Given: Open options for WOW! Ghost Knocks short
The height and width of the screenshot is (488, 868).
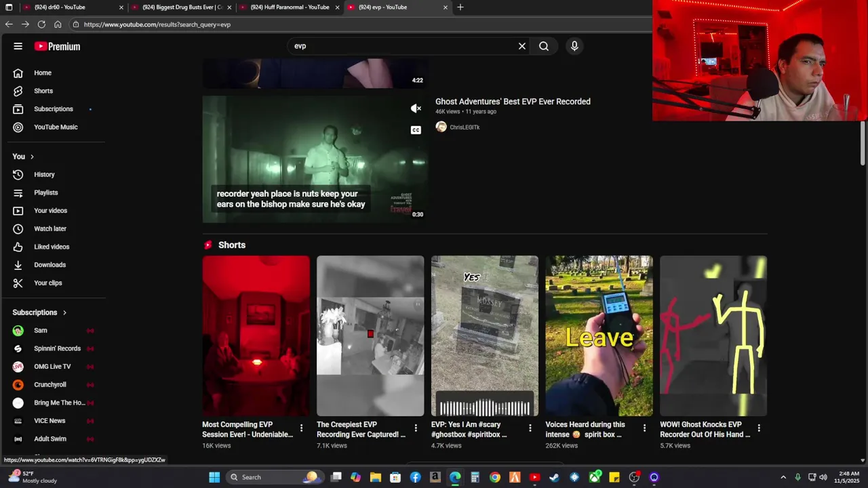Looking at the screenshot, I should pos(759,428).
